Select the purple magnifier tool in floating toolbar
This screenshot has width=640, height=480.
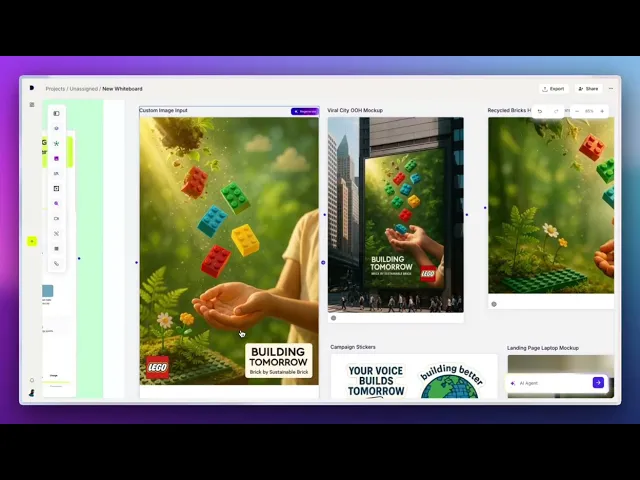[56, 203]
